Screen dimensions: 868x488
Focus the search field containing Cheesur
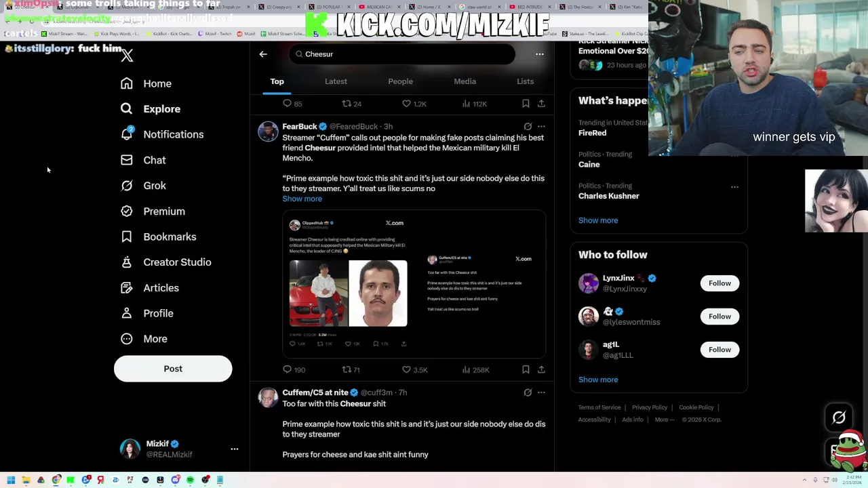click(403, 54)
